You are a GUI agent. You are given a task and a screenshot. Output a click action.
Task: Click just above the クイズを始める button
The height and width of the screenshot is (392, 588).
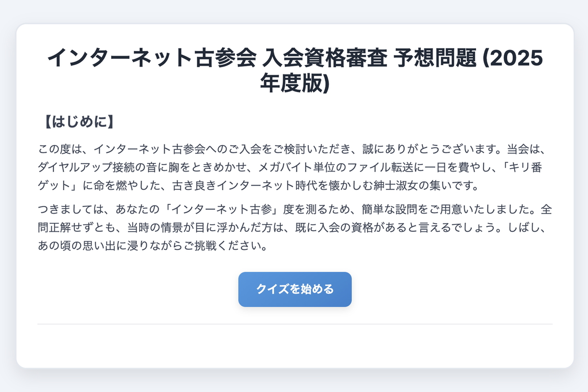[294, 265]
